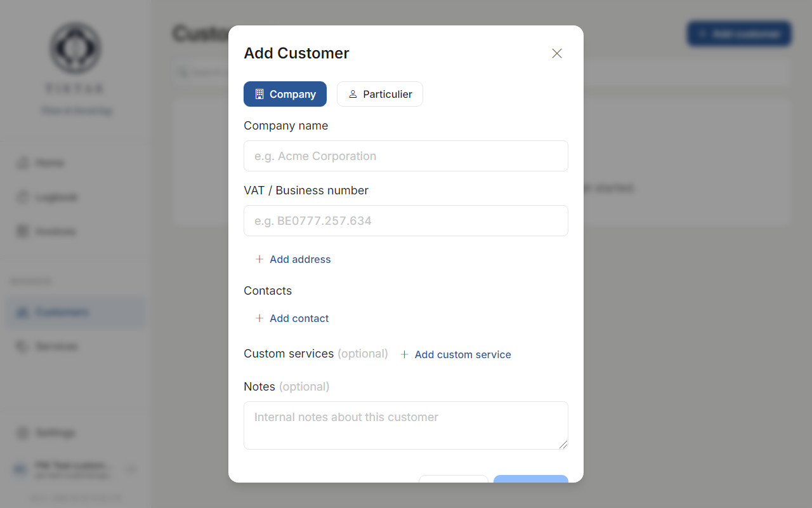Open Add custom service

[x=462, y=354]
